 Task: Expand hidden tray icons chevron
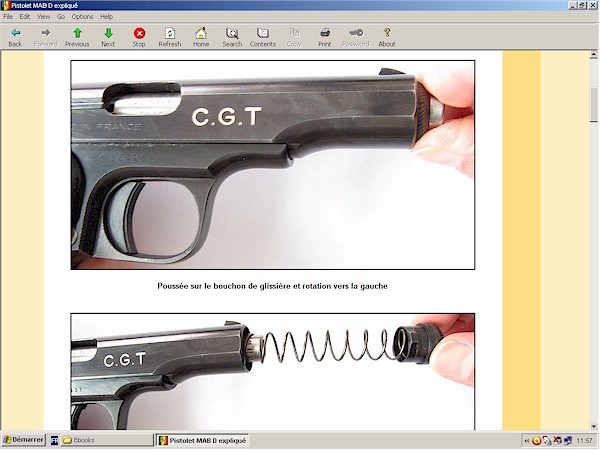527,441
